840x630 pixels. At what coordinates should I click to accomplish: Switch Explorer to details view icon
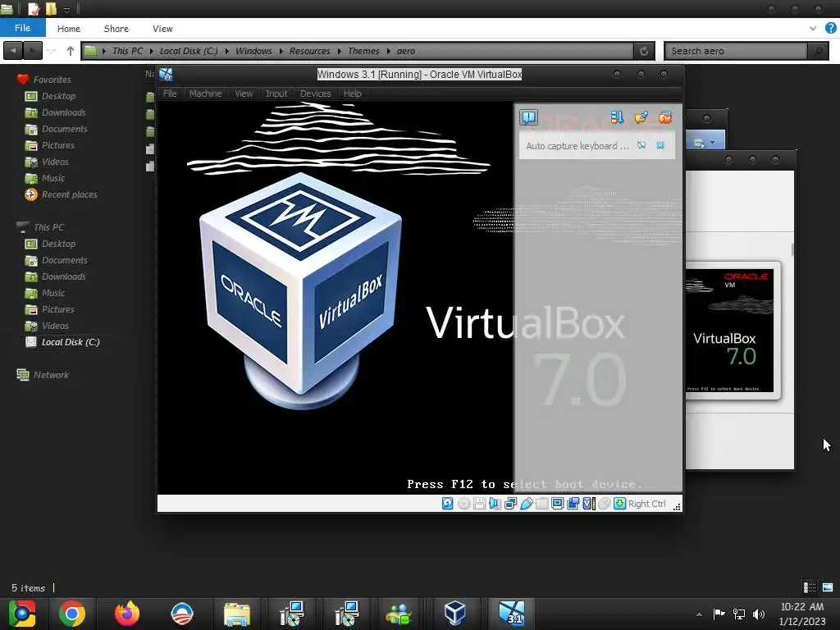810,587
